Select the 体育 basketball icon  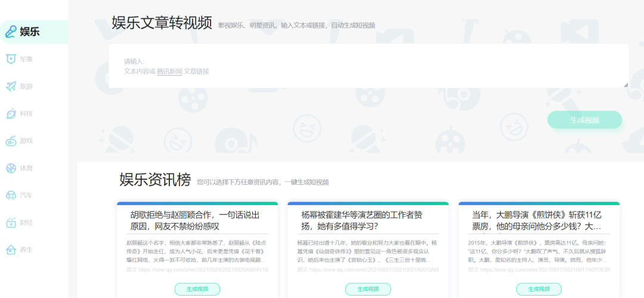pos(11,169)
